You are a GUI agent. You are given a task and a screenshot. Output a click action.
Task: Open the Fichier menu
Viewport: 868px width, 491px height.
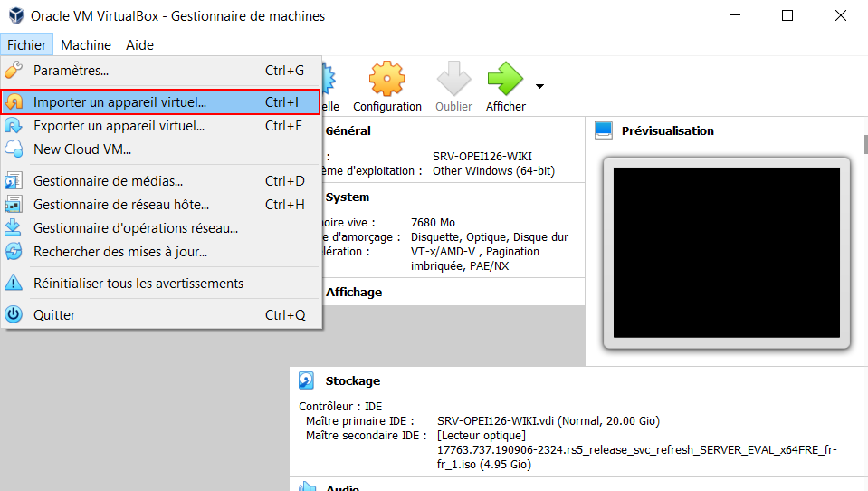coord(26,45)
